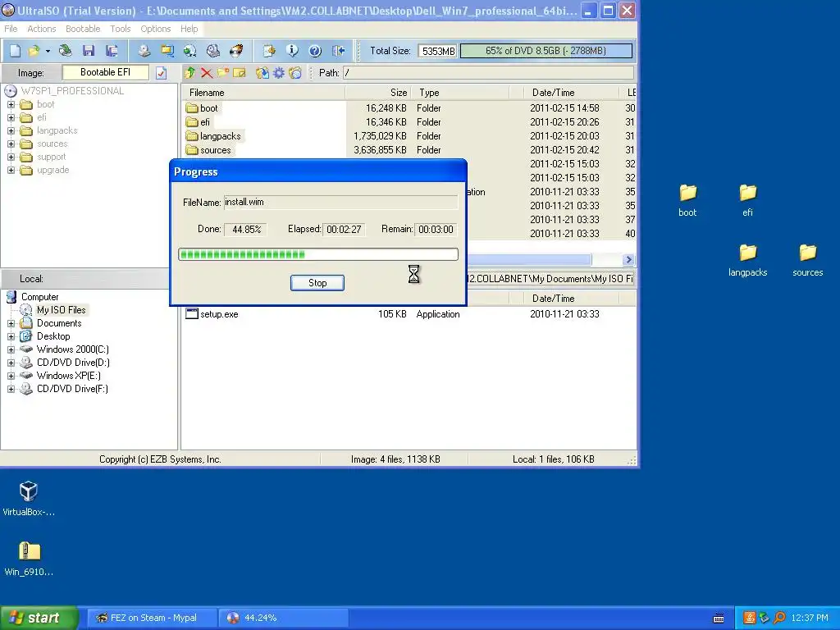Click the Windows start button
Screen dimensions: 840x630
click(x=39, y=618)
